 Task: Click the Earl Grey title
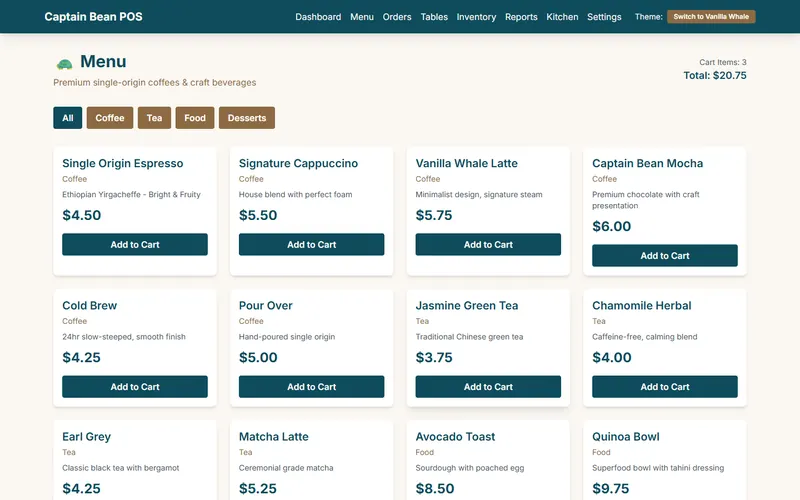(x=86, y=437)
